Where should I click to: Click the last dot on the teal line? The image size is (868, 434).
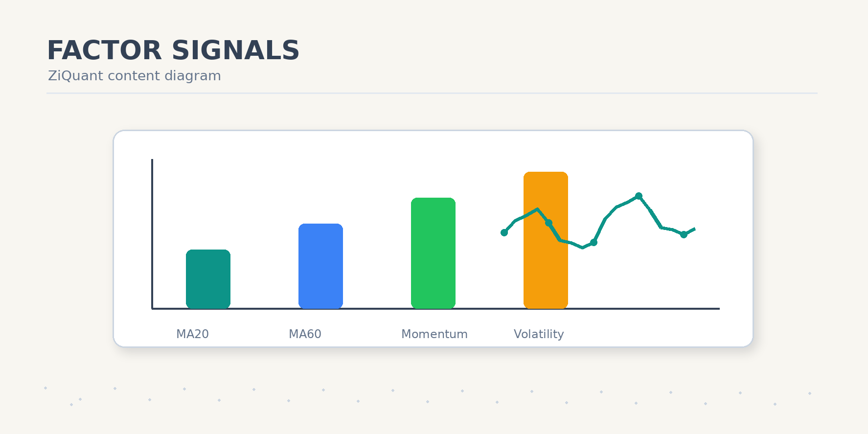(x=684, y=234)
